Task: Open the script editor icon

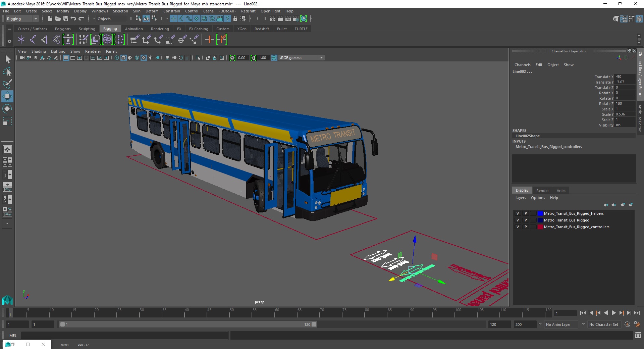Action: click(638, 335)
